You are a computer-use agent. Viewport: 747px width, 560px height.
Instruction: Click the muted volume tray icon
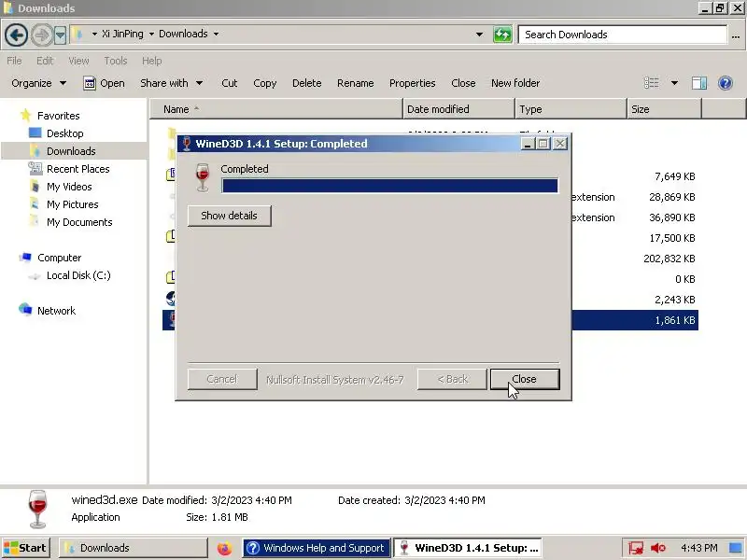coord(658,548)
